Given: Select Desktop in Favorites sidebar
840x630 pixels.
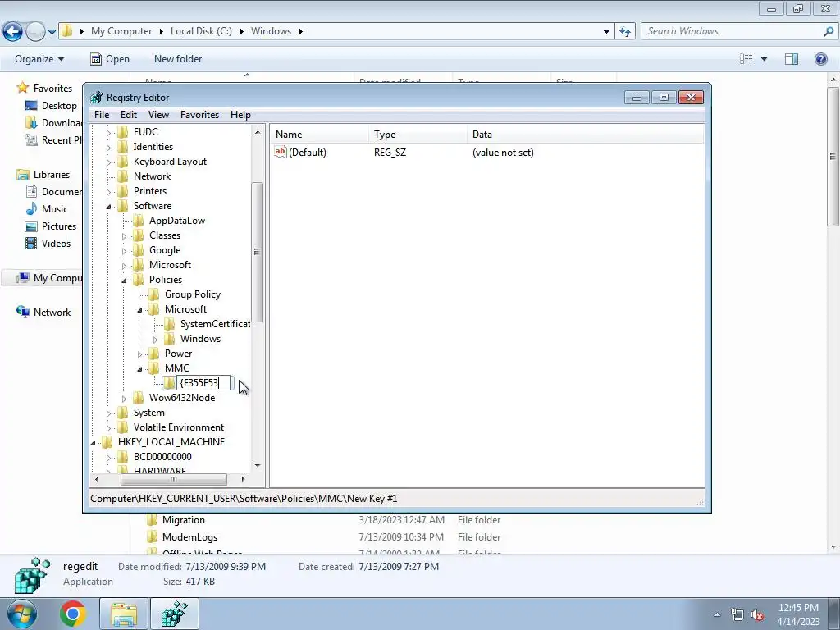Looking at the screenshot, I should click(x=52, y=106).
